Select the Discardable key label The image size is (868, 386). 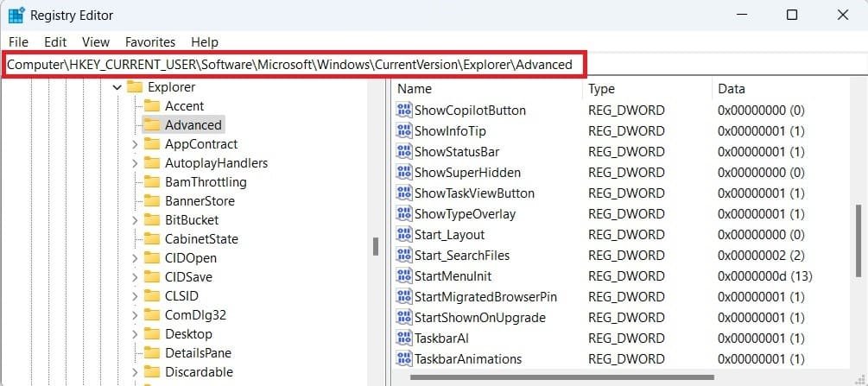[x=199, y=372]
